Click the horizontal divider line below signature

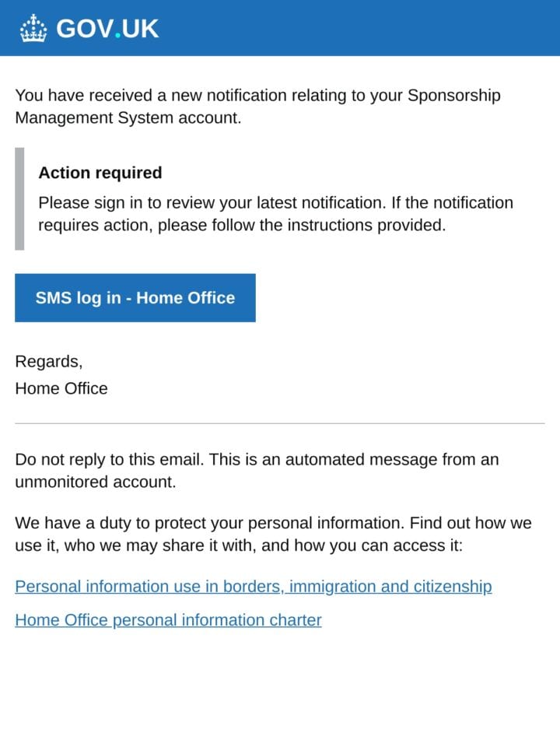pyautogui.click(x=279, y=423)
